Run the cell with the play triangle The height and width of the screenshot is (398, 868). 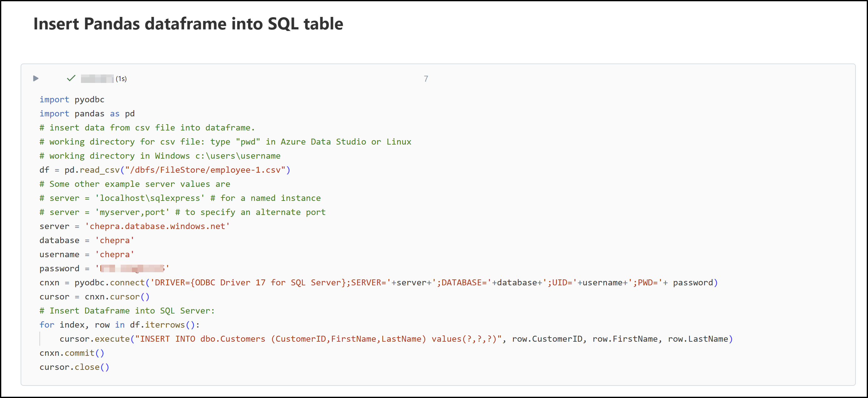[36, 79]
